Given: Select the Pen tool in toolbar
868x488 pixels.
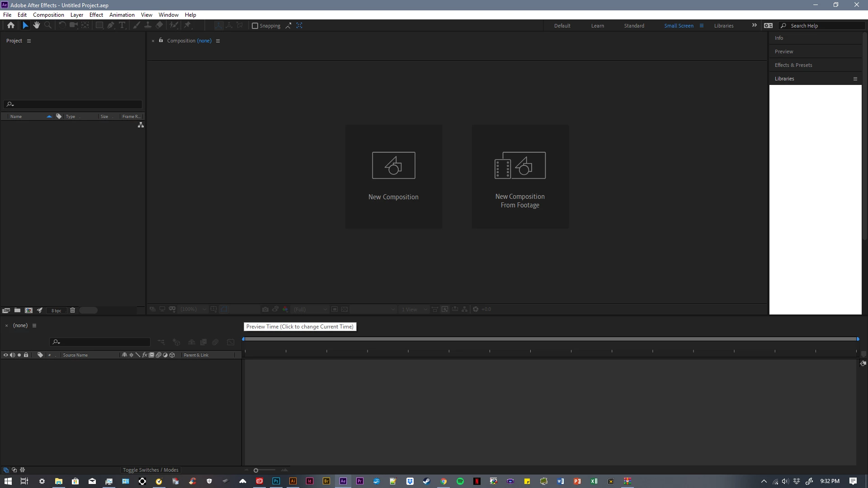Looking at the screenshot, I should point(111,25).
